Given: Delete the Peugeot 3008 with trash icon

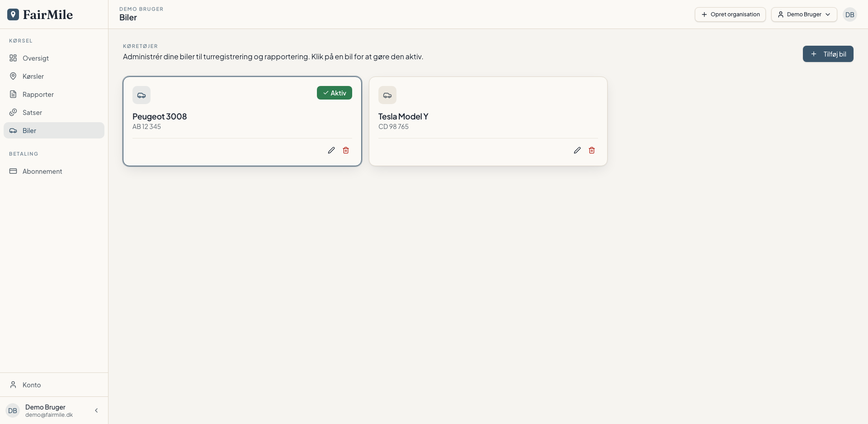Looking at the screenshot, I should pyautogui.click(x=346, y=150).
